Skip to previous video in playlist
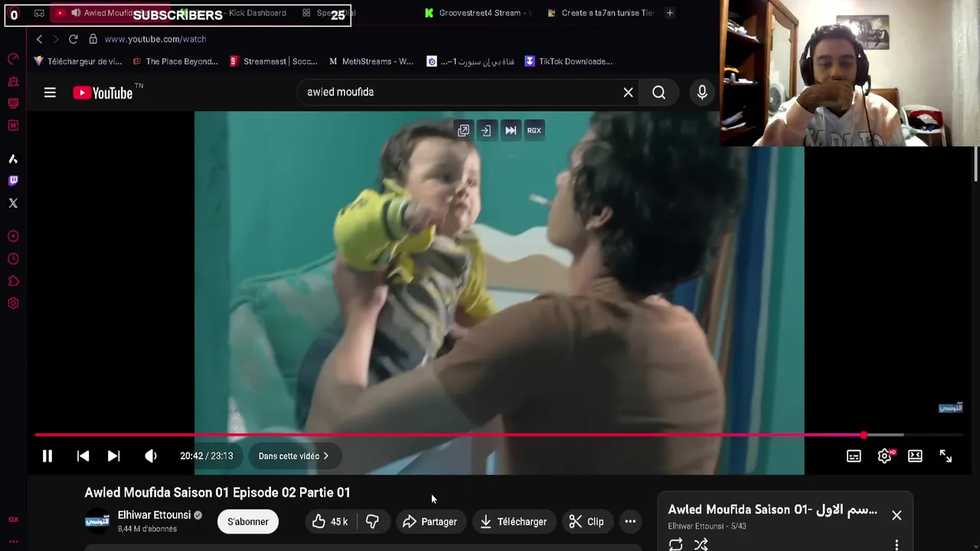The height and width of the screenshot is (551, 980). pyautogui.click(x=83, y=456)
